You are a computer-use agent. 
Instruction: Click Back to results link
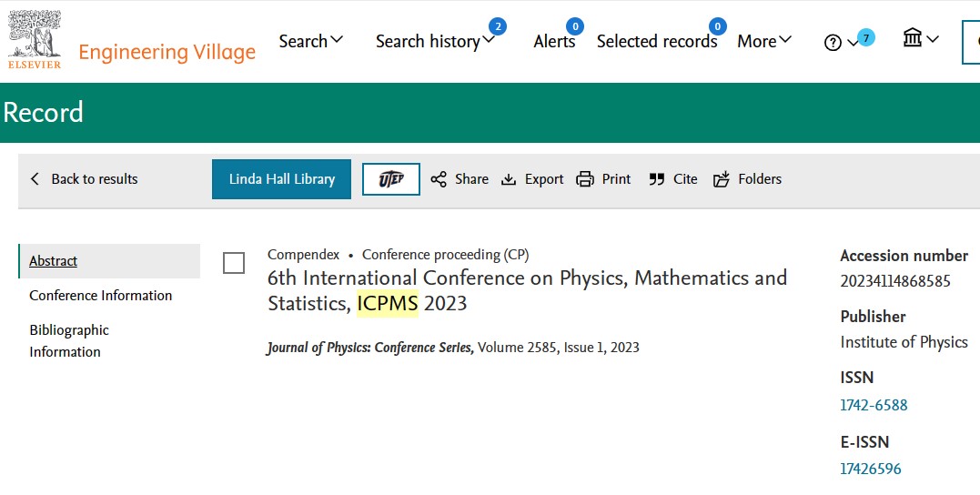tap(85, 179)
